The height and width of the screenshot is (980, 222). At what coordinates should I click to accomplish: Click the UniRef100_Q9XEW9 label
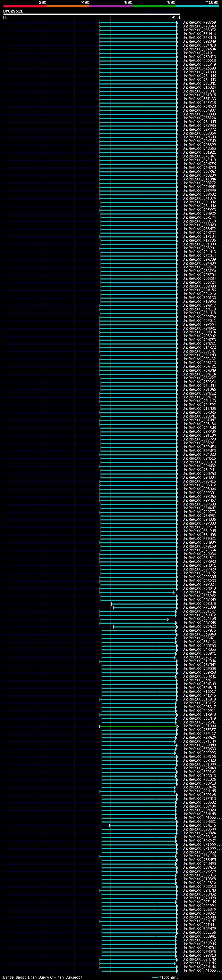click(x=199, y=141)
